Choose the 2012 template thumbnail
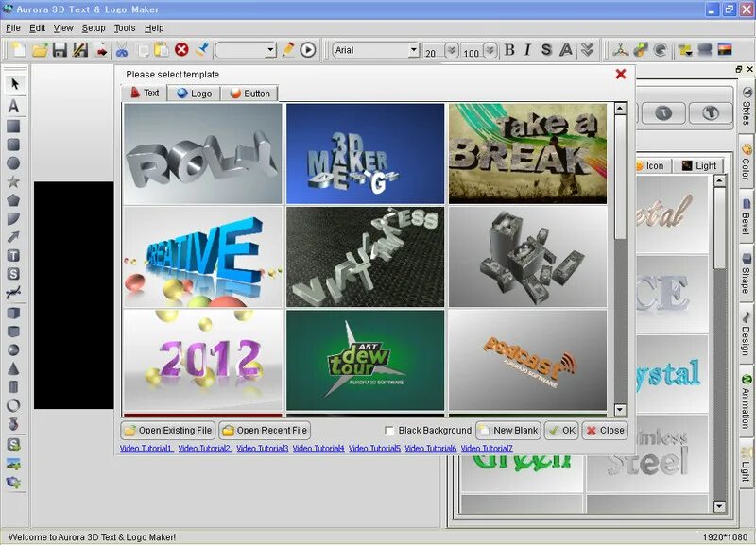This screenshot has height=545, width=756. point(203,360)
